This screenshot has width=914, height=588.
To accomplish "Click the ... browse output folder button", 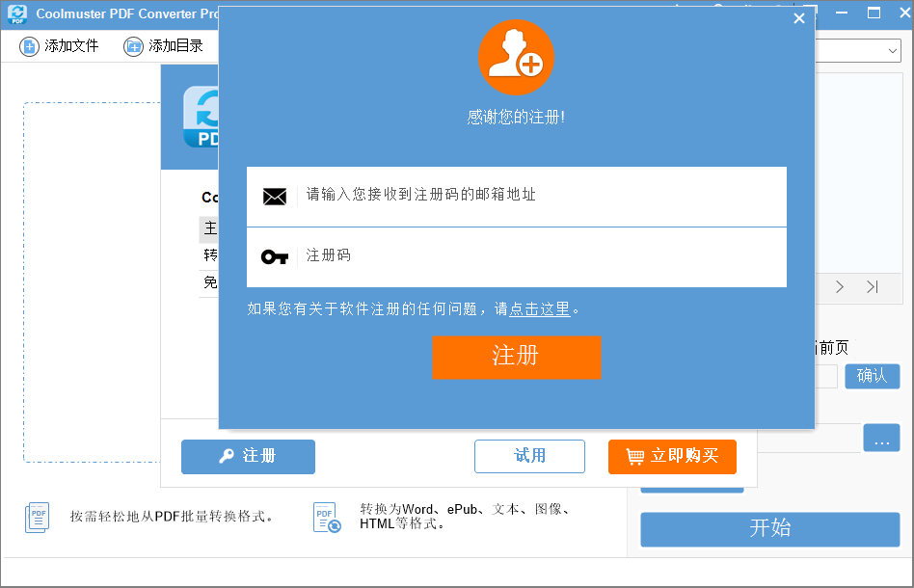I will point(881,439).
